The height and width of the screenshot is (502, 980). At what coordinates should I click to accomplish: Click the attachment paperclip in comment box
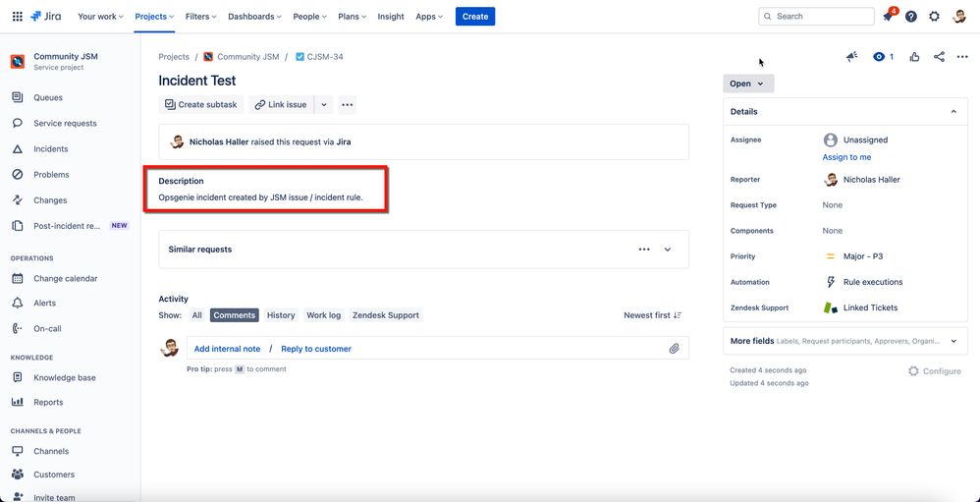tap(674, 349)
